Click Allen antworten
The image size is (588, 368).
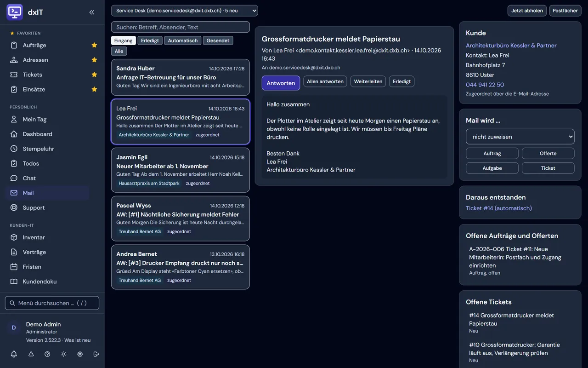(325, 81)
